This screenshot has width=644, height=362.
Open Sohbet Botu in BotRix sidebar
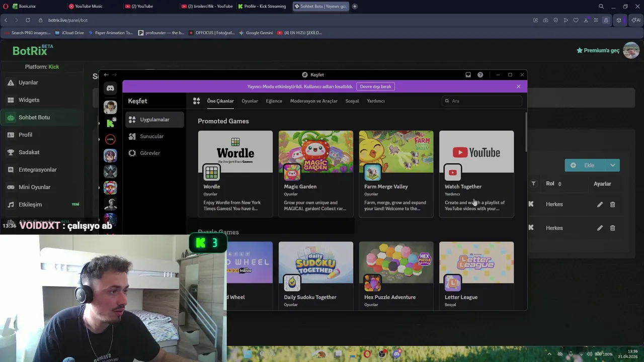point(42,118)
